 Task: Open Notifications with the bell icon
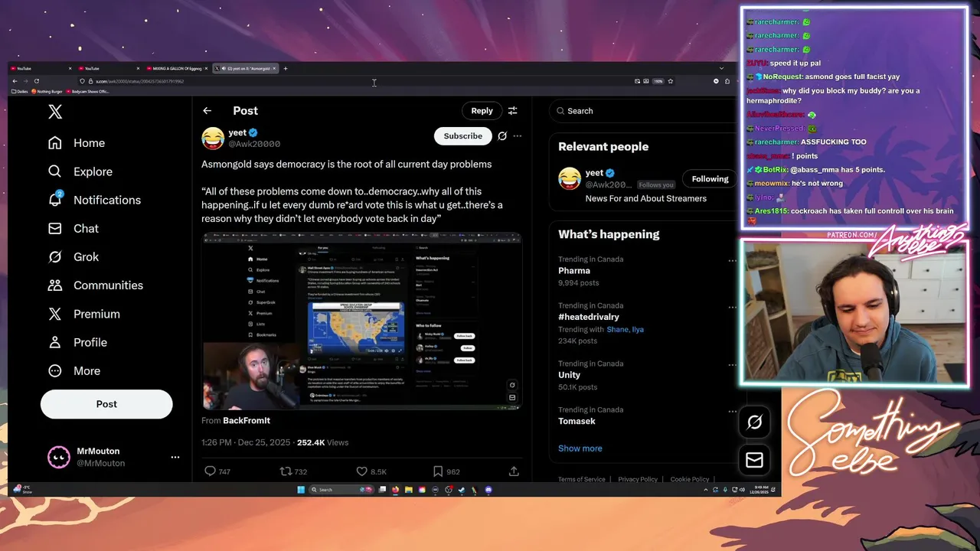(94, 200)
